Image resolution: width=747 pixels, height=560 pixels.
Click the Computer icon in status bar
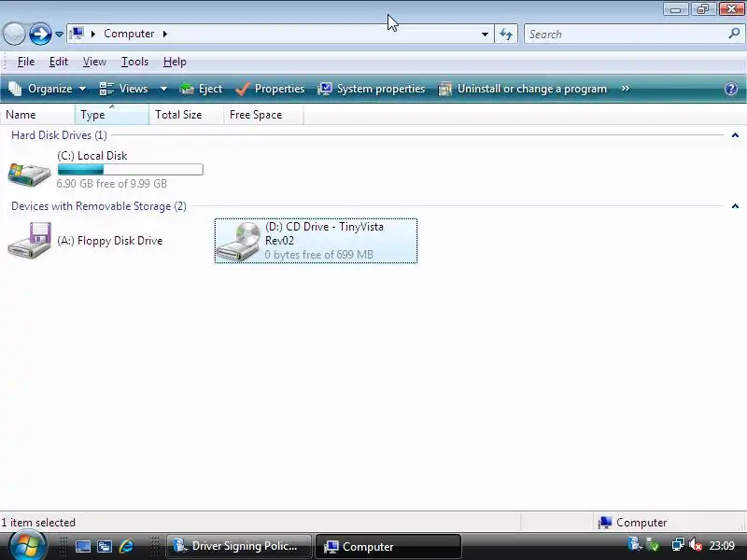[605, 523]
